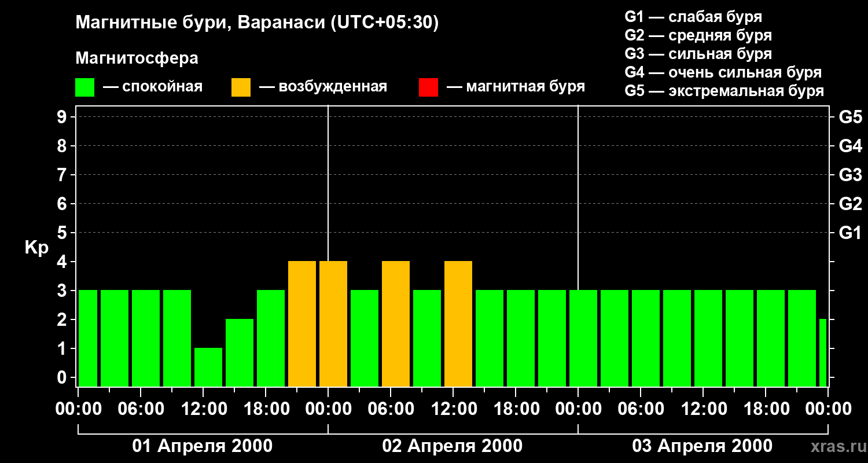
Task: Click the 'G4 — очень сильная буря' legend line
Action: pyautogui.click(x=723, y=72)
